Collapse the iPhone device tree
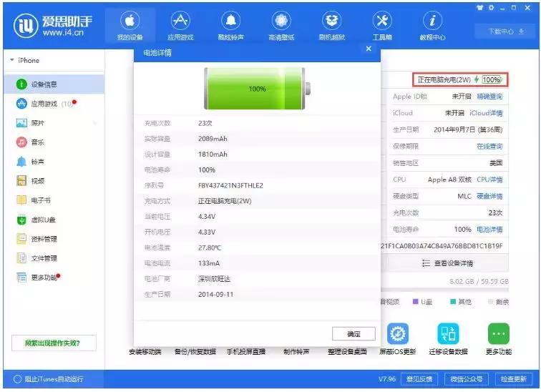This screenshot has height=392, width=541. click(x=12, y=60)
